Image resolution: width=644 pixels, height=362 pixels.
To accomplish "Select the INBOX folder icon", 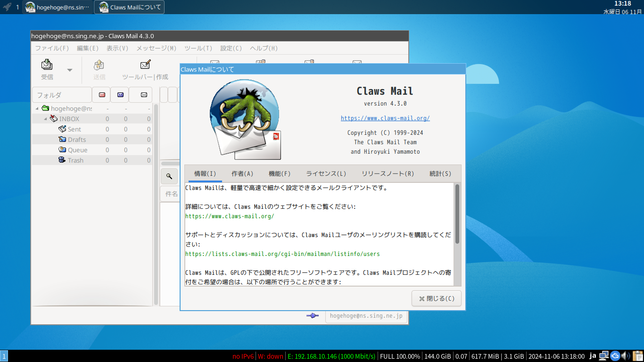I will point(54,119).
